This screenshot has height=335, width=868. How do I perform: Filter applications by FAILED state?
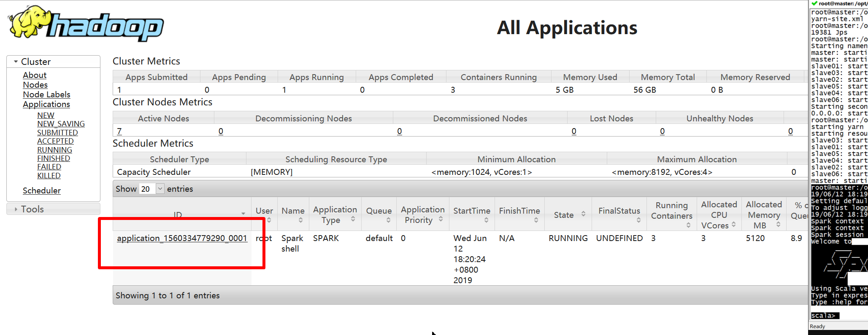click(x=49, y=167)
